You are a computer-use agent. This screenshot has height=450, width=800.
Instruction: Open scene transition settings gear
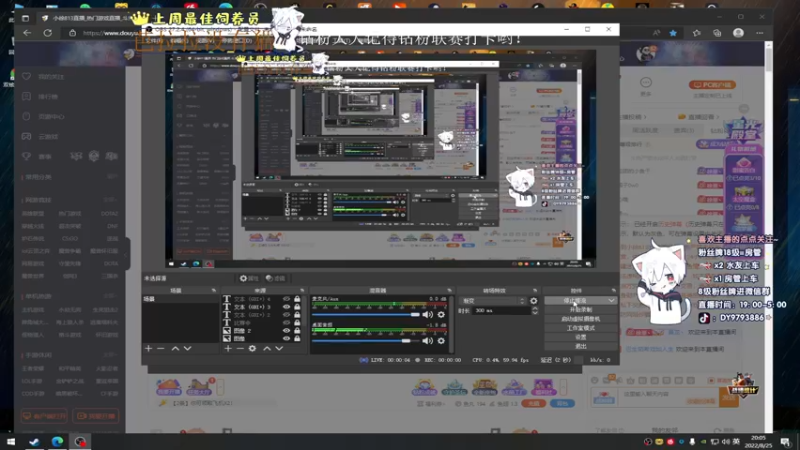tap(534, 301)
